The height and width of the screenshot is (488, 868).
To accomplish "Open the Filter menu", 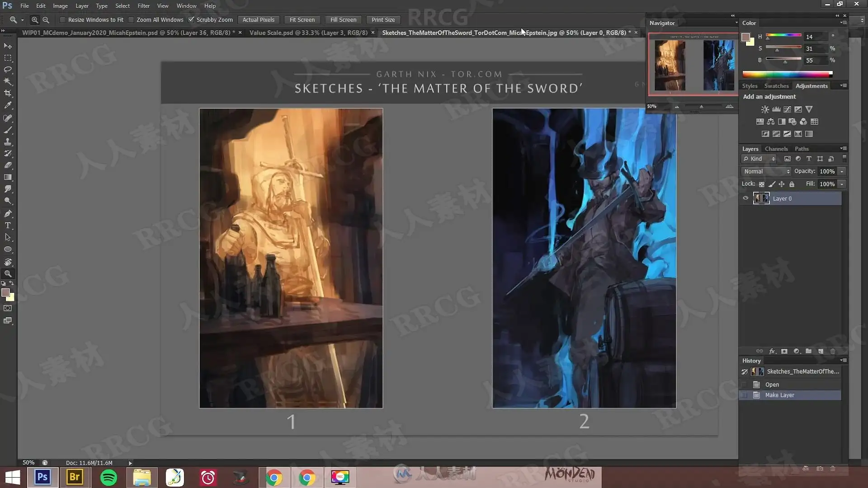I will click(x=143, y=6).
